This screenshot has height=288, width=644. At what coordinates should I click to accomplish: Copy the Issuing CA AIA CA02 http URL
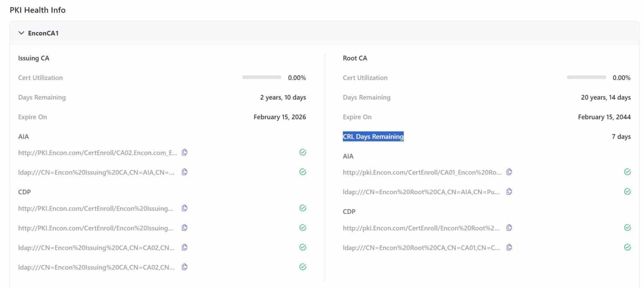[x=184, y=152]
